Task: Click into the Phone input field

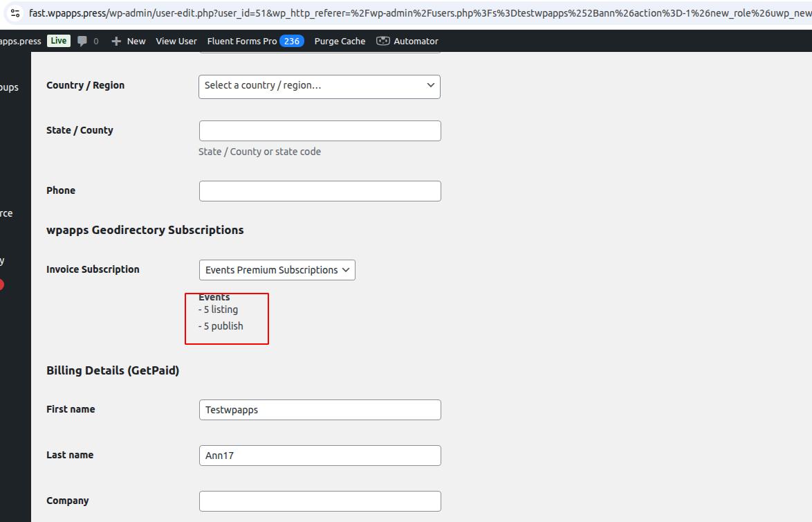Action: pos(320,191)
